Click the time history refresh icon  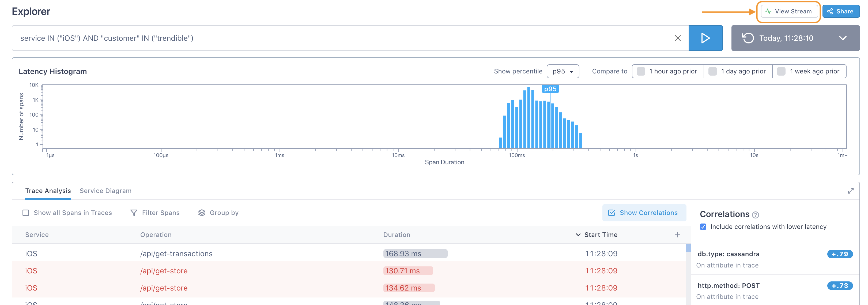tap(748, 38)
